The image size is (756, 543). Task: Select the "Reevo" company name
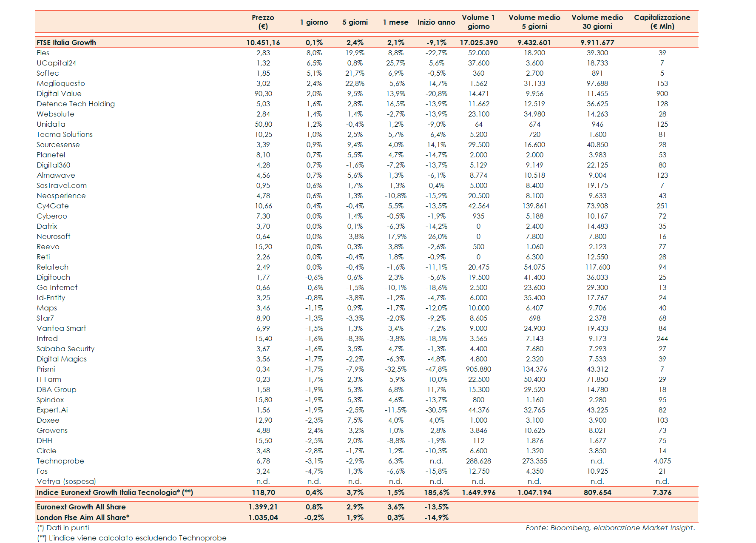point(48,247)
